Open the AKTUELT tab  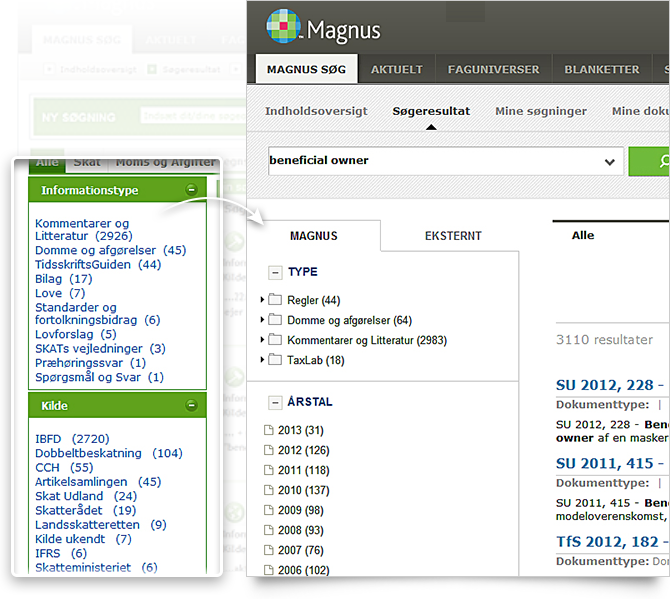pos(397,69)
